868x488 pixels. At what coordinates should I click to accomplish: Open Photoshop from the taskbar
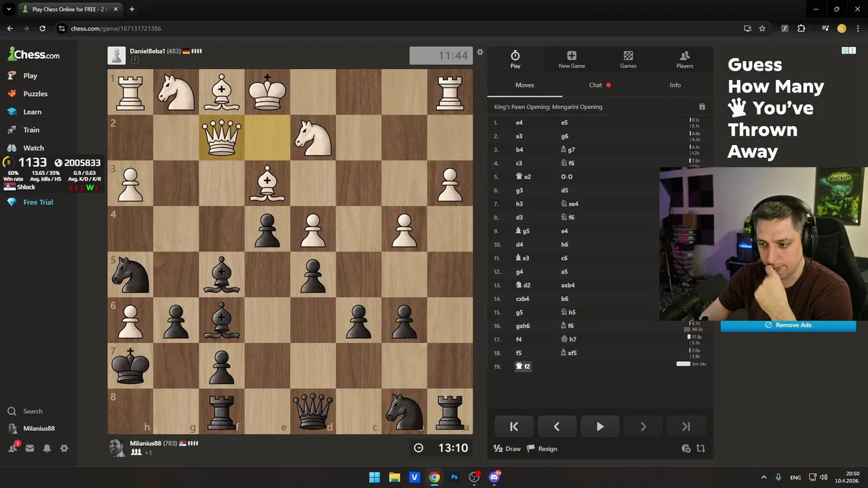pos(454,477)
